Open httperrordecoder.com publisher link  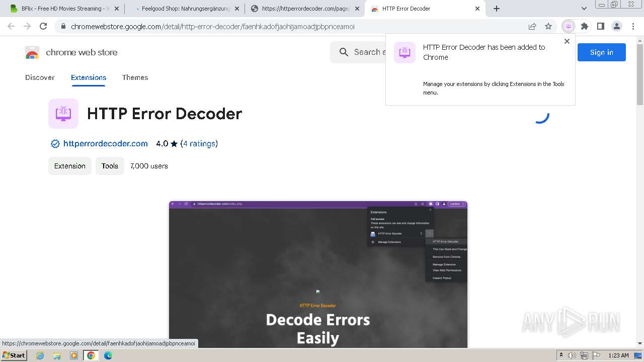(x=106, y=144)
